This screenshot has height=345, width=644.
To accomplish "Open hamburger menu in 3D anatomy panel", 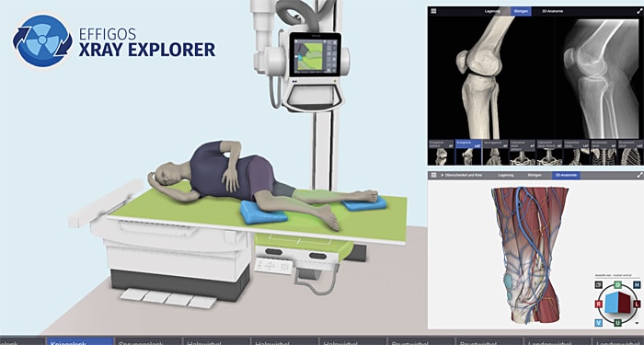I will (433, 176).
